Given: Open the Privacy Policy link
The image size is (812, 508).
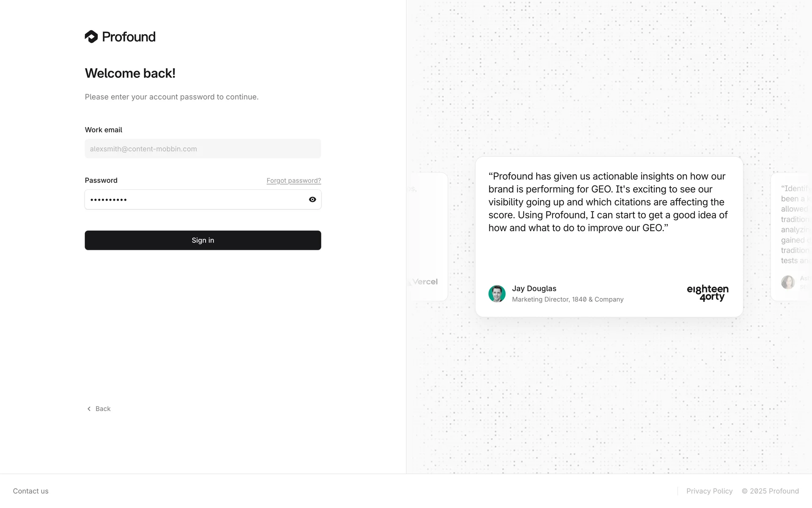Looking at the screenshot, I should point(709,491).
